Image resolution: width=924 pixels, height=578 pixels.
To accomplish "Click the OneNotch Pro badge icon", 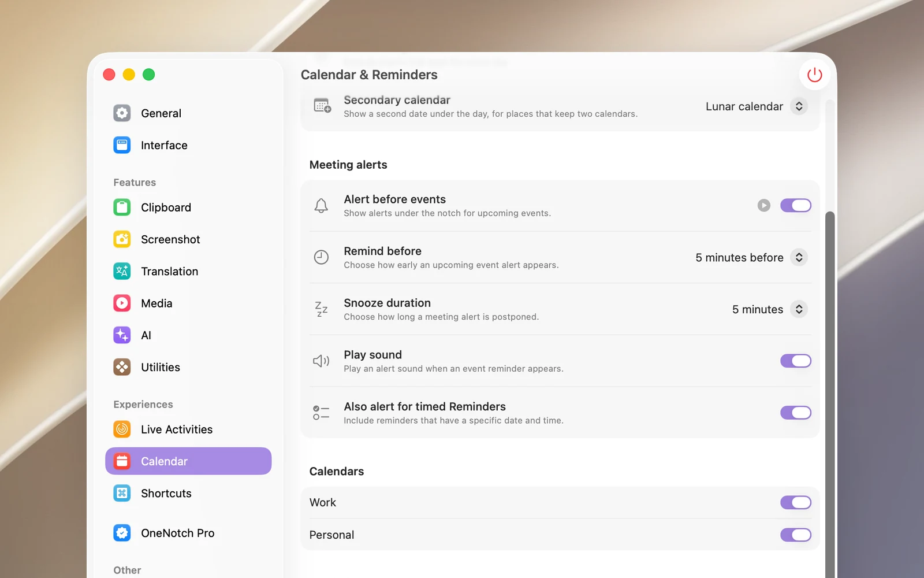I will point(122,533).
